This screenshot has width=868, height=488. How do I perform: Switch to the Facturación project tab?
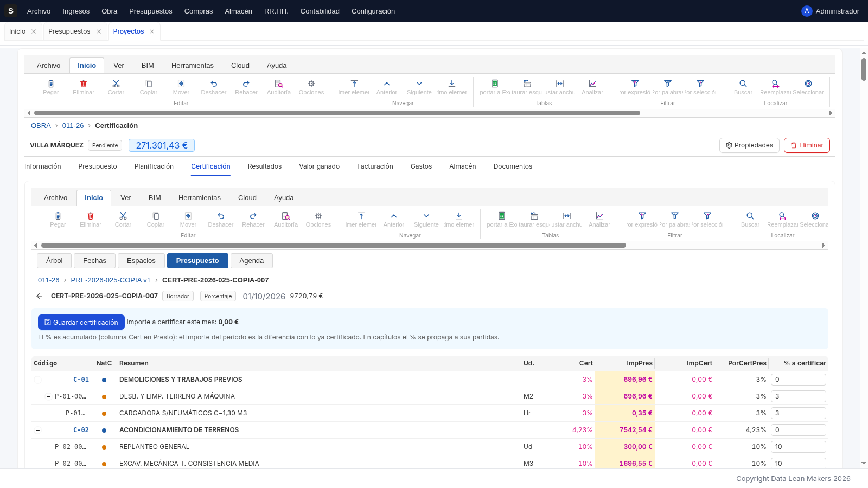pos(375,166)
